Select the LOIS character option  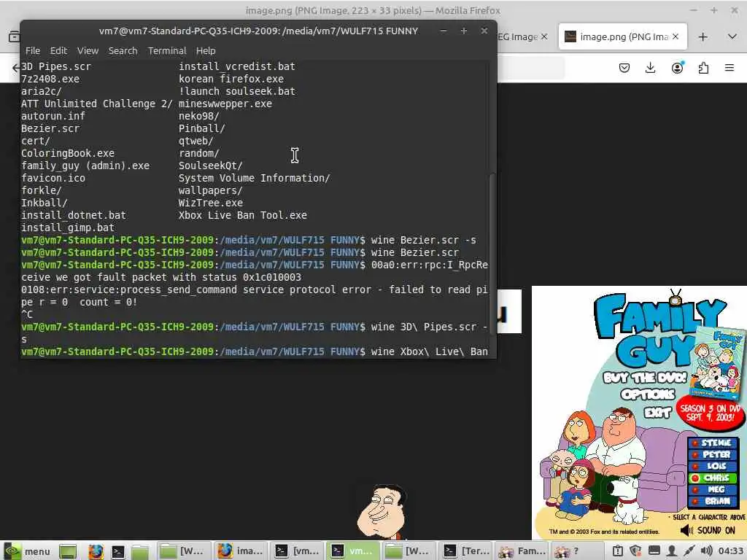tap(713, 466)
